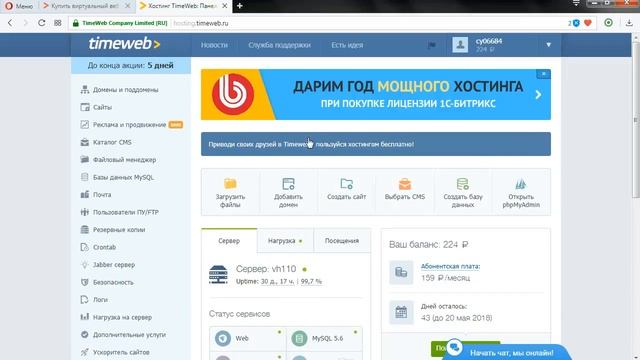The height and width of the screenshot is (360, 640).
Task: Open the Домены и поддомены section icon
Action: pos(84,90)
